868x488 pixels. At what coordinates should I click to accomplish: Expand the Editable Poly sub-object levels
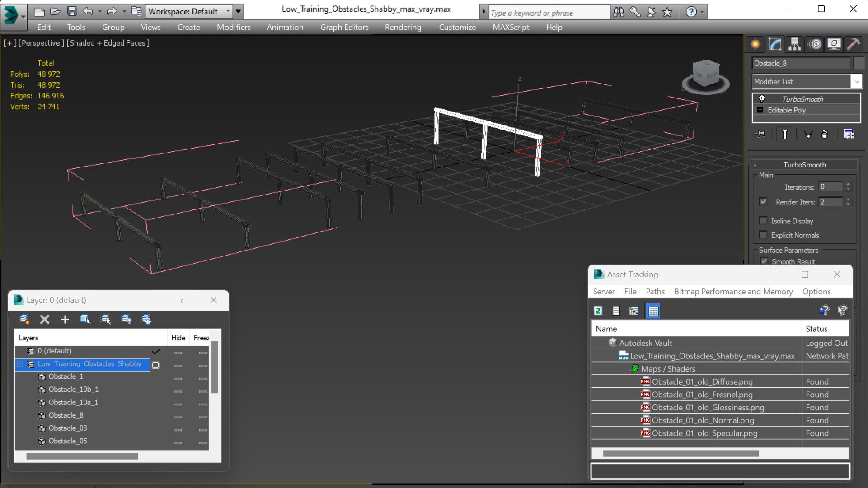pos(760,110)
